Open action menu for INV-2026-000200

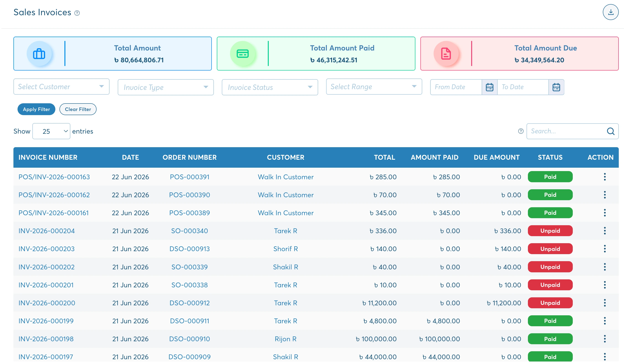604,303
